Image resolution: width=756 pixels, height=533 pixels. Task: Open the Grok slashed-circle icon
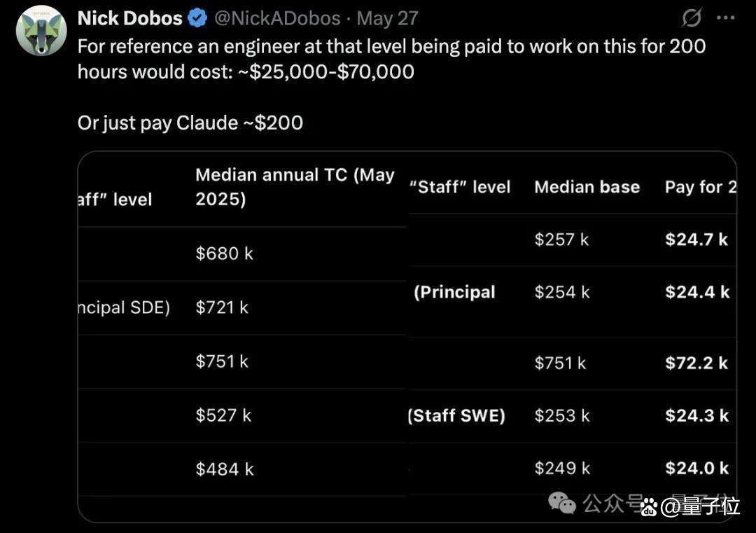(692, 18)
